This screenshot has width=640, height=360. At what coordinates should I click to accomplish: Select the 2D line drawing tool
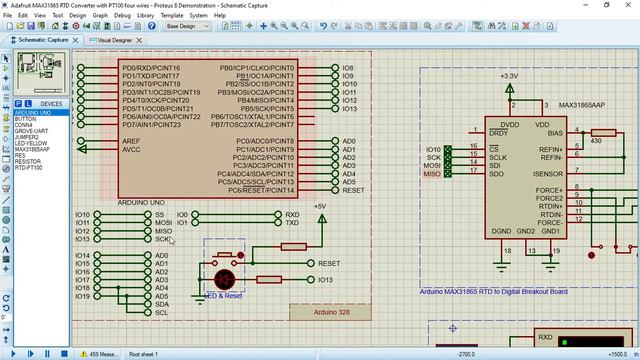(x=6, y=200)
